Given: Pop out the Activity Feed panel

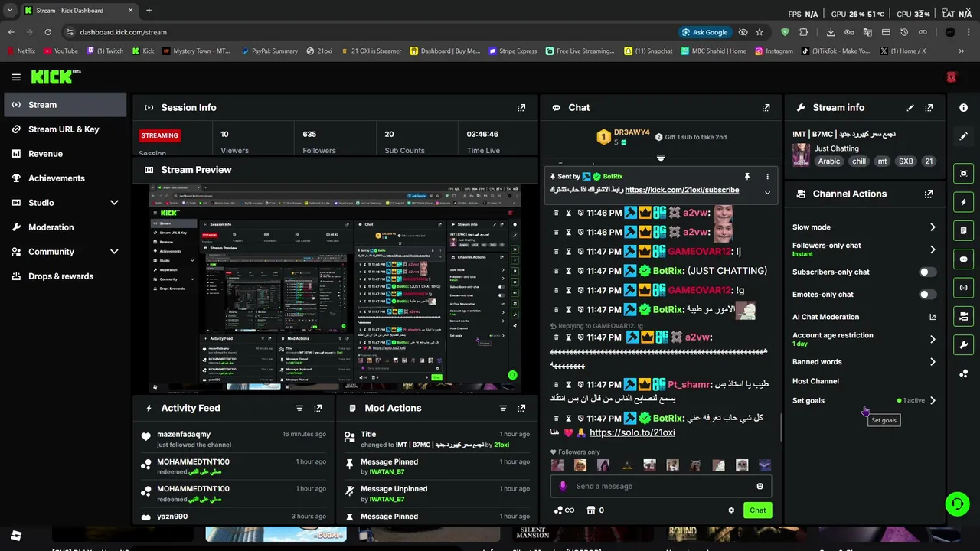Looking at the screenshot, I should click(x=318, y=409).
